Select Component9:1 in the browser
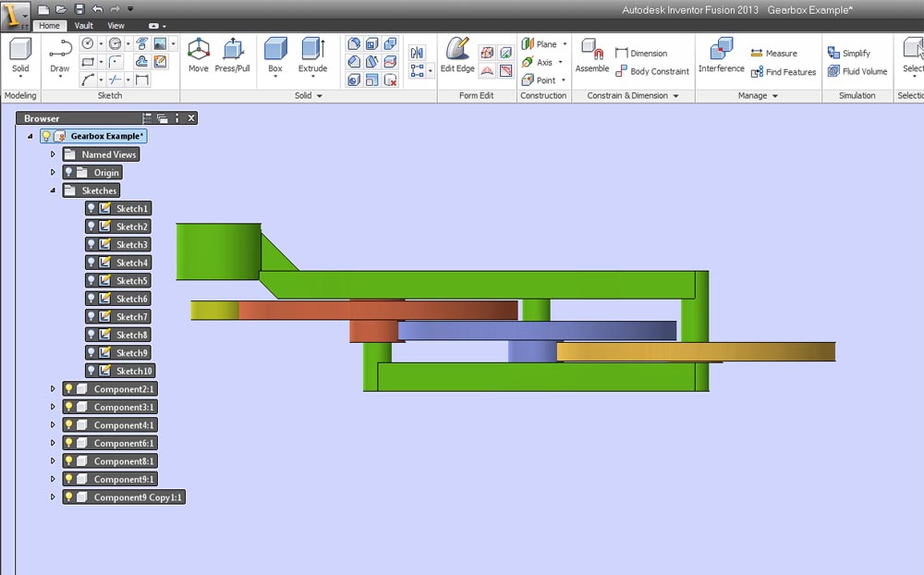 point(110,479)
